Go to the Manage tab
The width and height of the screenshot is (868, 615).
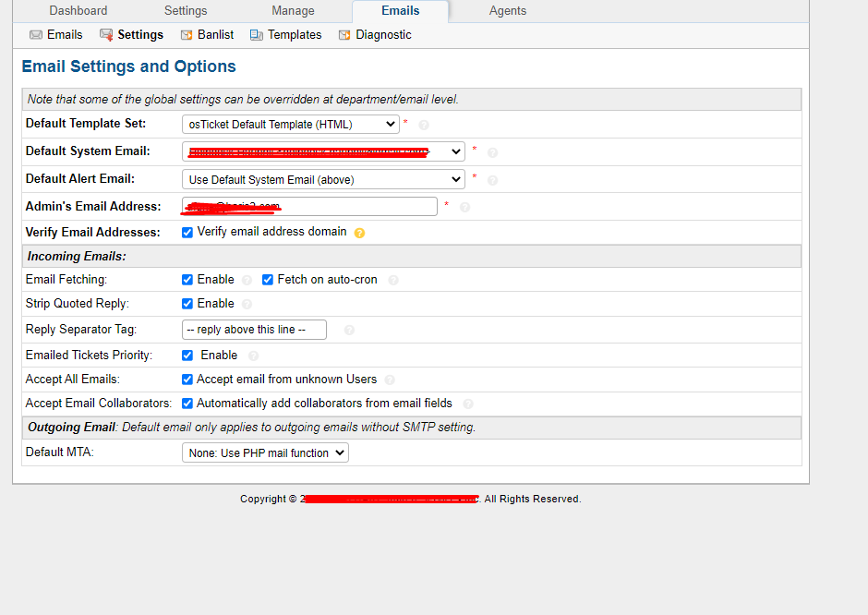coord(293,11)
